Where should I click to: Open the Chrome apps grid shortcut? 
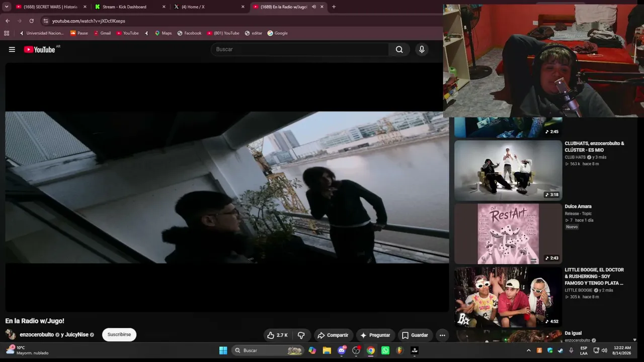pos(7,33)
